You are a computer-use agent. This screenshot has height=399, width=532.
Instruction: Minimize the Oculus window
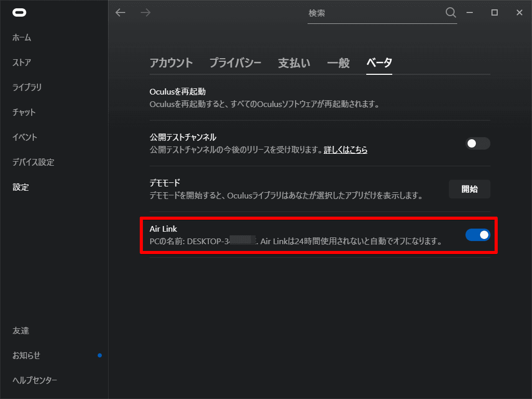point(470,12)
